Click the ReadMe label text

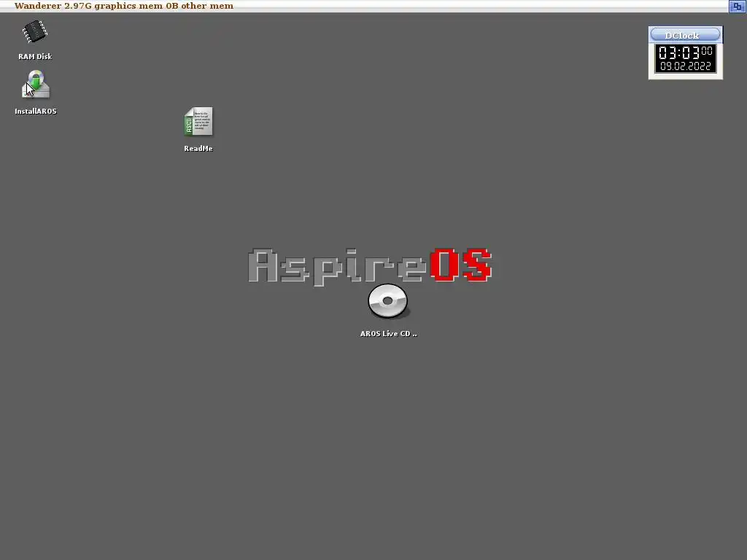tap(198, 148)
